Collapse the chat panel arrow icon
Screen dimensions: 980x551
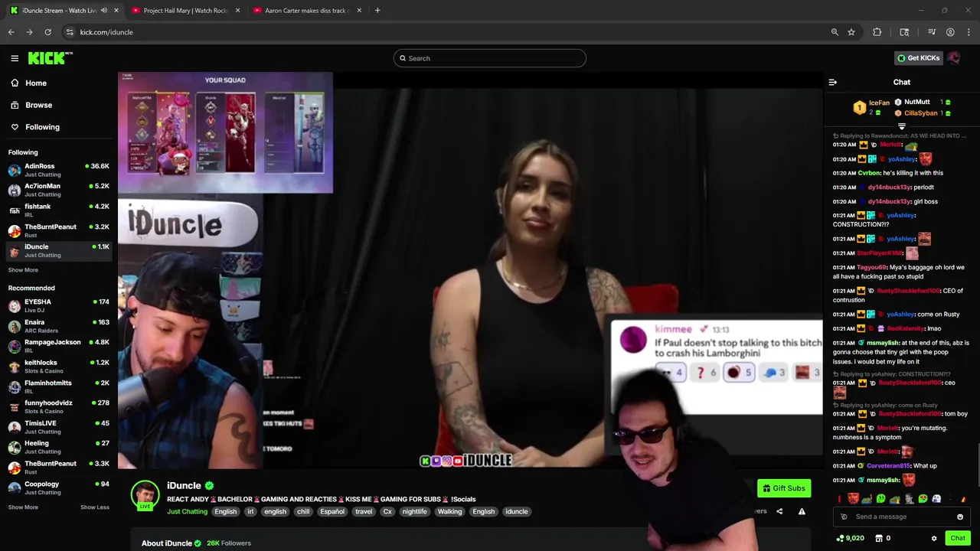(x=833, y=82)
